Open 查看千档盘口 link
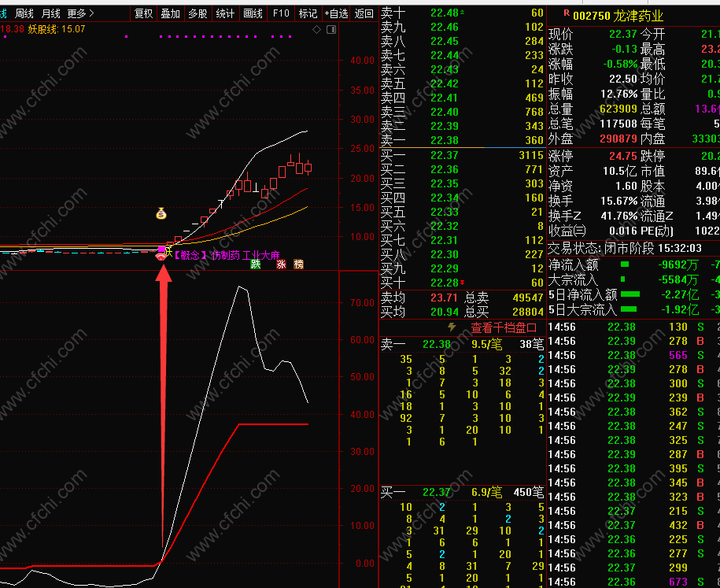This screenshot has width=720, height=588. coord(504,327)
